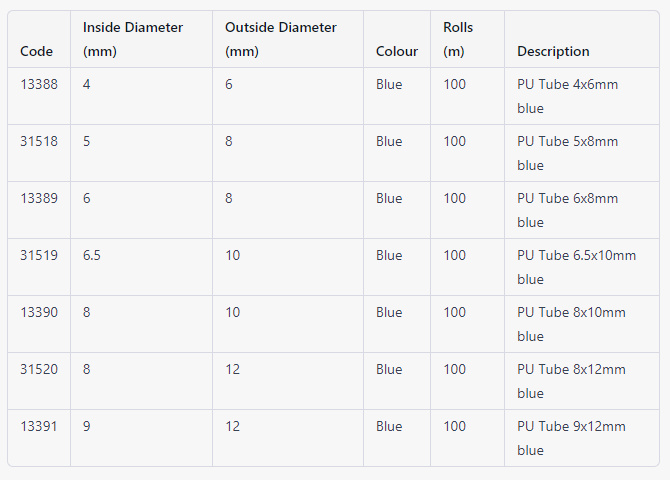Click the Rolls (m) column header
This screenshot has height=480, width=670.
tap(458, 39)
